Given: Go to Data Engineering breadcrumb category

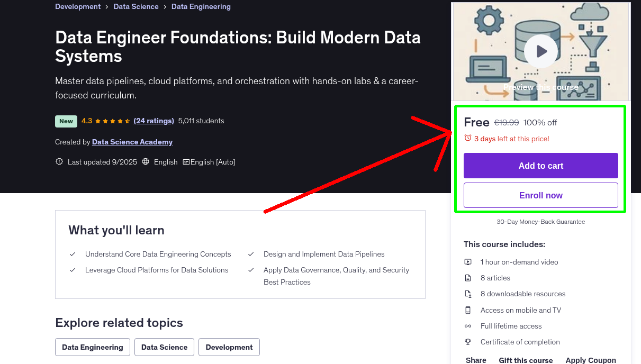Looking at the screenshot, I should [201, 7].
